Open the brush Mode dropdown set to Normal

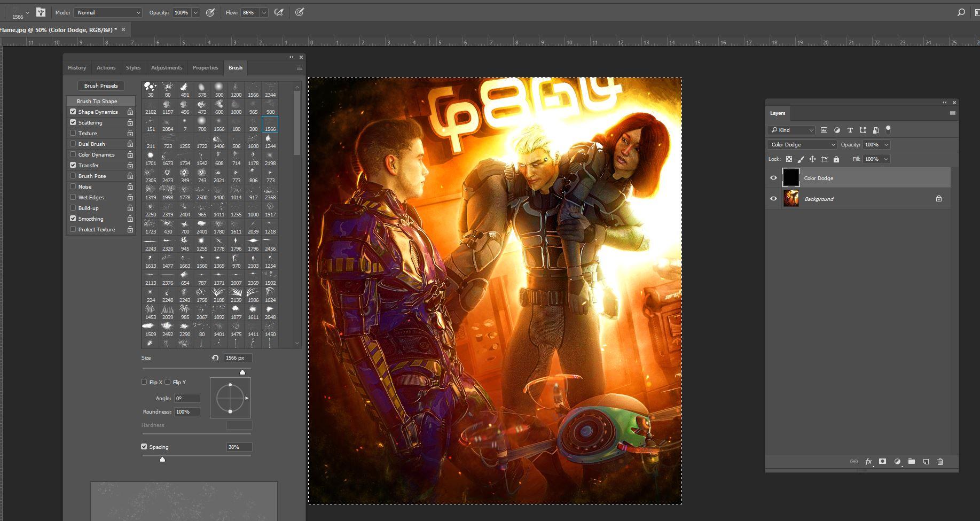pyautogui.click(x=108, y=12)
